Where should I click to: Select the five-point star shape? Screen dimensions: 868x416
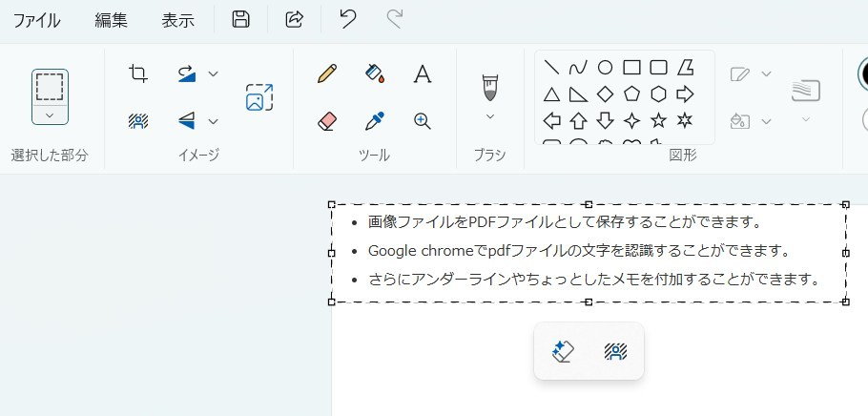(x=658, y=121)
